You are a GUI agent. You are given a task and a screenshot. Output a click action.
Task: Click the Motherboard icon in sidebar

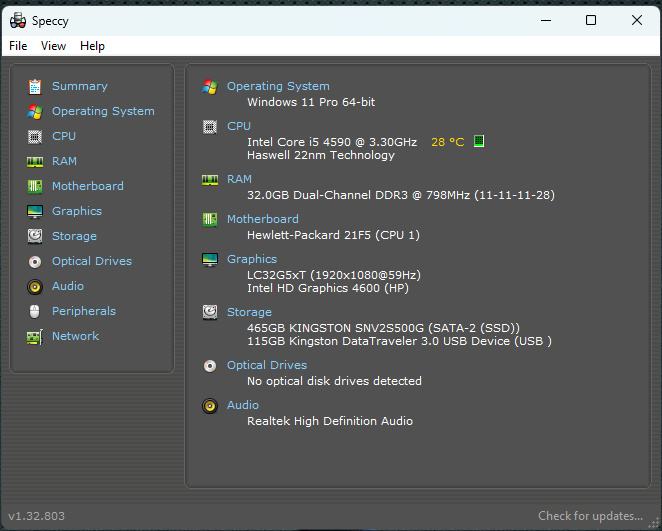click(35, 186)
